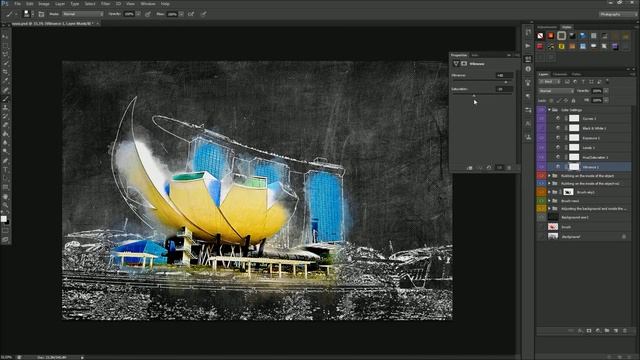
Task: Select the Brush layer thumbnail
Action: (x=553, y=227)
